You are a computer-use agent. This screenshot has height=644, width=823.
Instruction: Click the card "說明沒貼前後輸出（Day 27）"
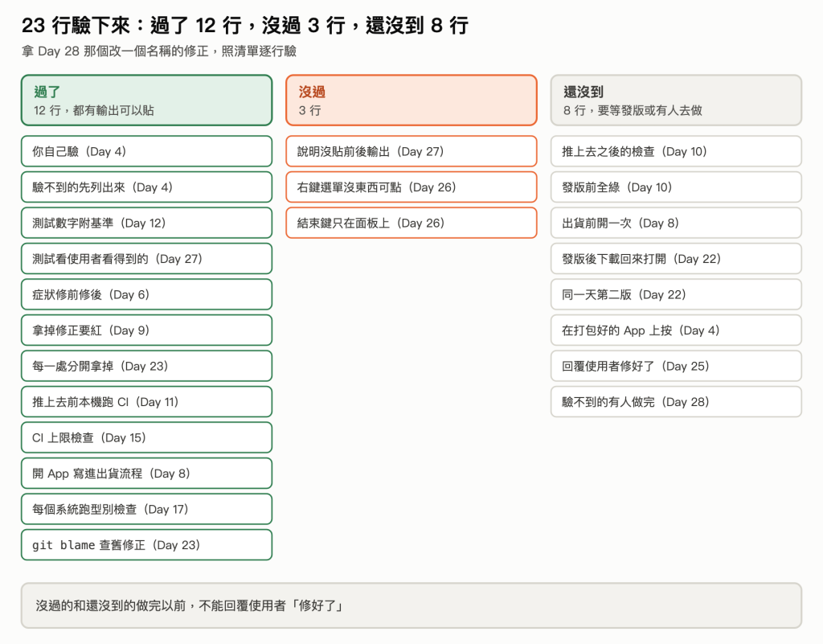(411, 151)
